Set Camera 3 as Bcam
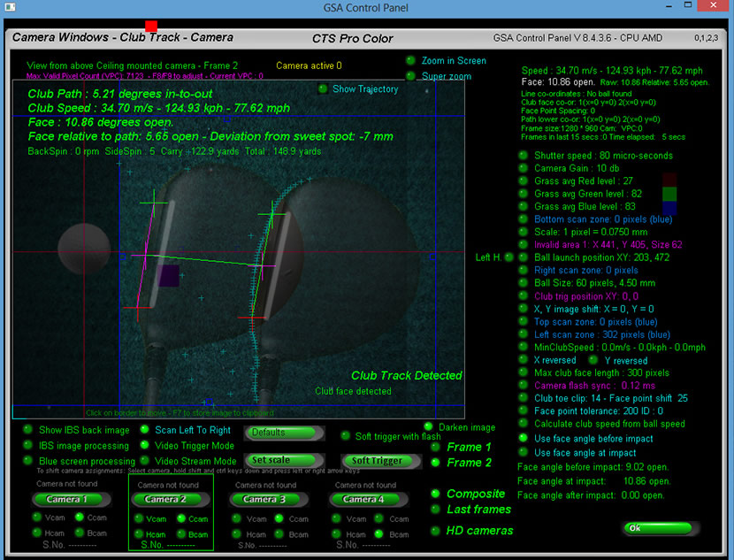 [279, 533]
